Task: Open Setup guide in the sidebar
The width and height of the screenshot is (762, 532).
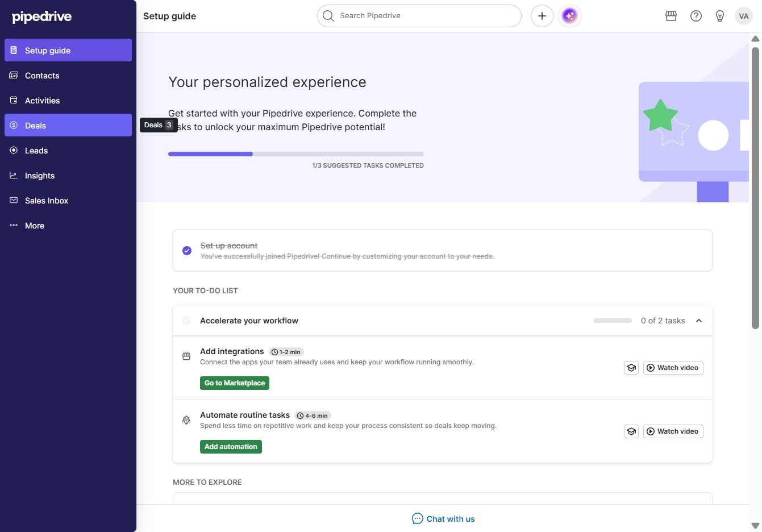Action: click(x=68, y=50)
